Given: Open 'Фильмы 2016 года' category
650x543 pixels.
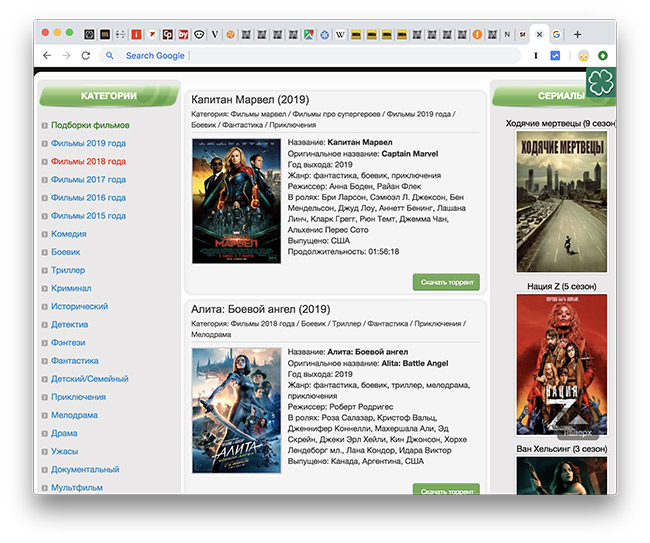Looking at the screenshot, I should (88, 198).
